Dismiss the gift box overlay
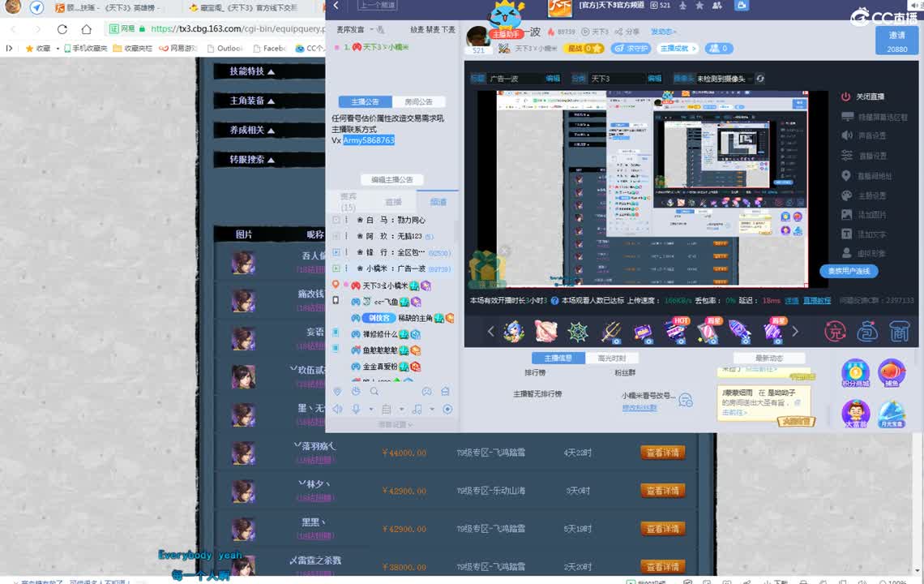This screenshot has width=924, height=584. 504,251
